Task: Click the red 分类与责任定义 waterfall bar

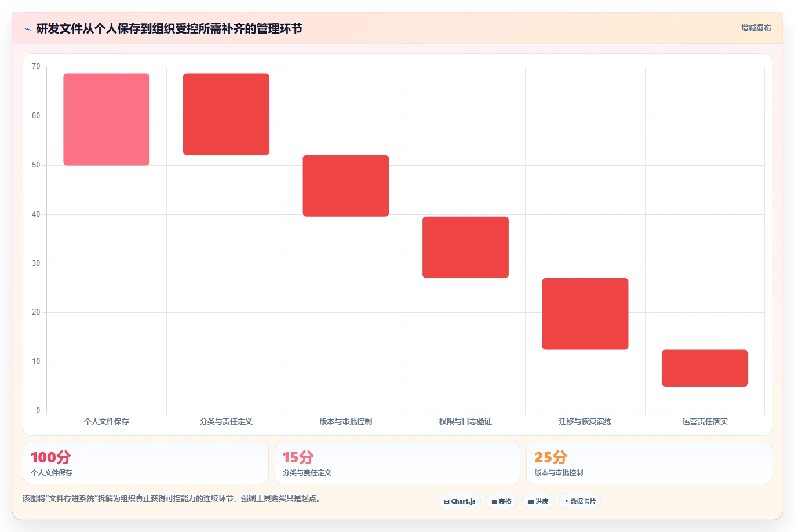Action: tap(226, 114)
